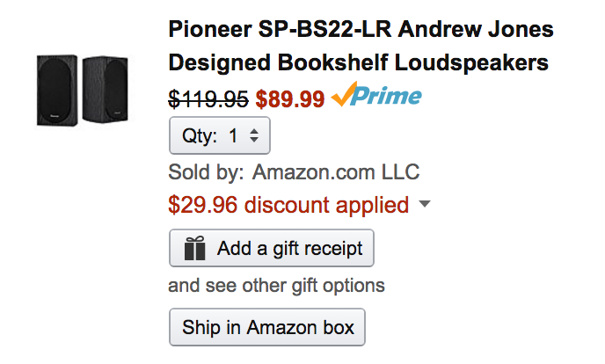The width and height of the screenshot is (605, 364).
Task: Click the crossed-out $119.95 list price
Action: tap(208, 98)
